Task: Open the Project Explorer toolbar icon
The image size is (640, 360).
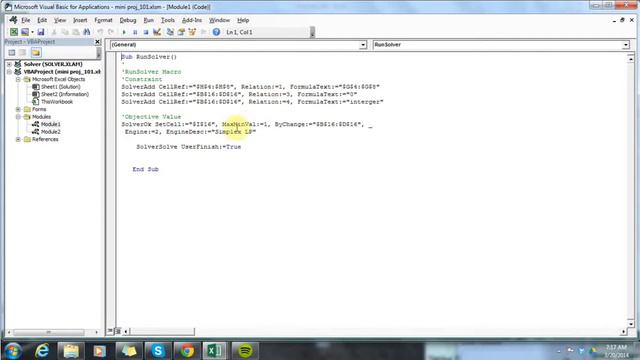Action: tap(170, 32)
